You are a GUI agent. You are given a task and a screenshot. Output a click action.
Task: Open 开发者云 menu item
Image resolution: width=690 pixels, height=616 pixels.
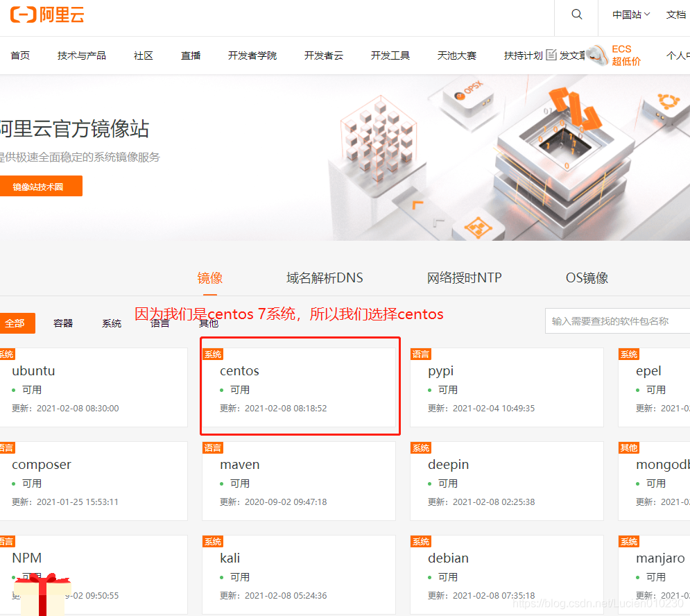[x=323, y=55]
